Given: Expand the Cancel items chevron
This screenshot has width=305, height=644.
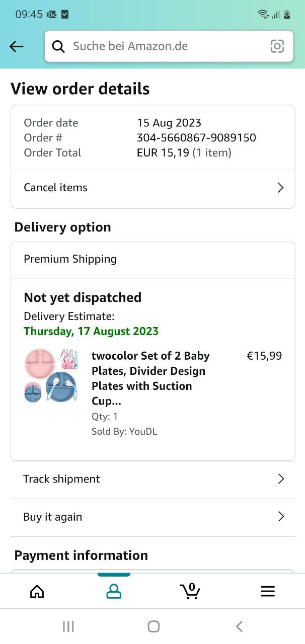Looking at the screenshot, I should [280, 188].
